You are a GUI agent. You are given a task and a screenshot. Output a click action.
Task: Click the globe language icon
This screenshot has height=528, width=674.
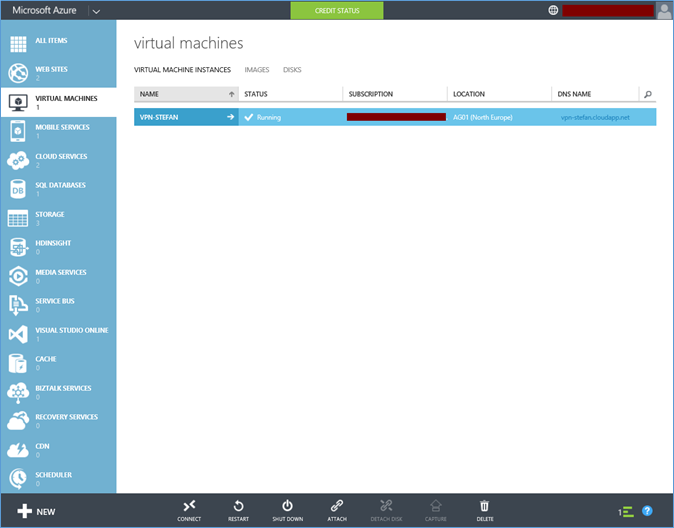pos(553,10)
